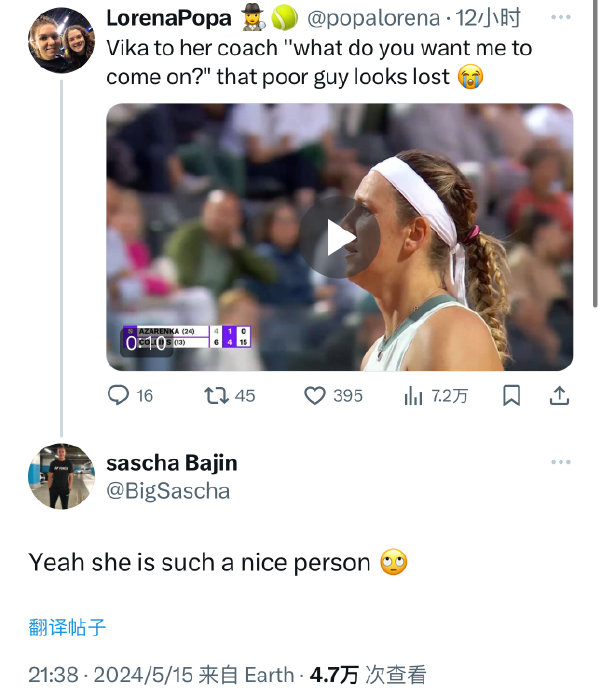Click the sascha Bajin display name
Image resolution: width=601 pixels, height=690 pixels.
[171, 463]
